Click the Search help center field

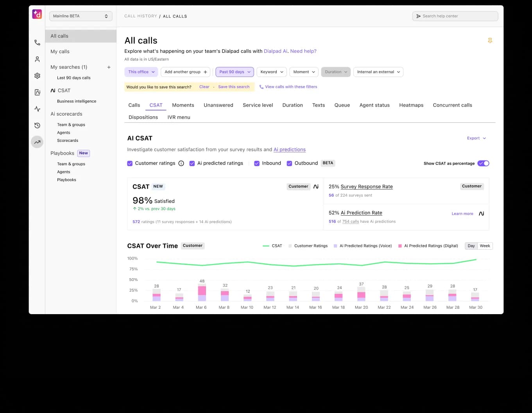[x=455, y=16]
